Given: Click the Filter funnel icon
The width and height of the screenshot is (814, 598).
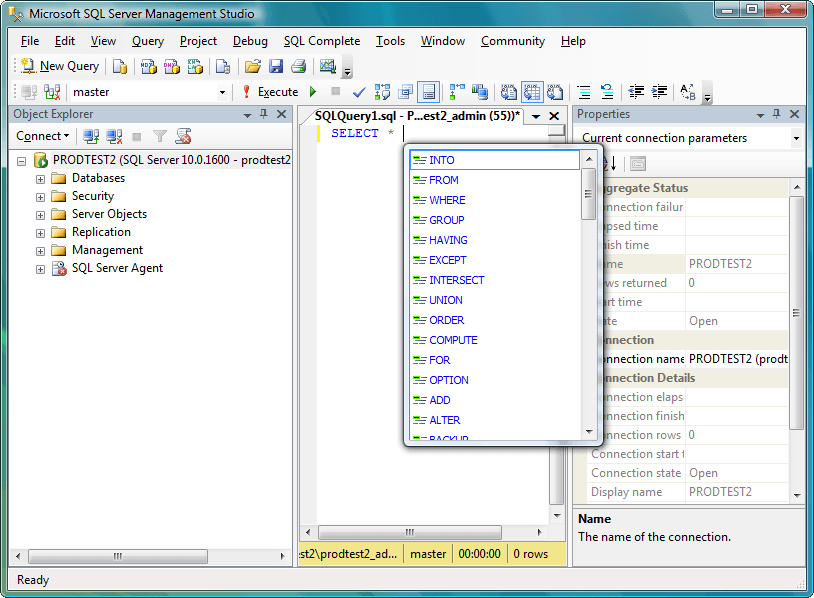Looking at the screenshot, I should 160,137.
